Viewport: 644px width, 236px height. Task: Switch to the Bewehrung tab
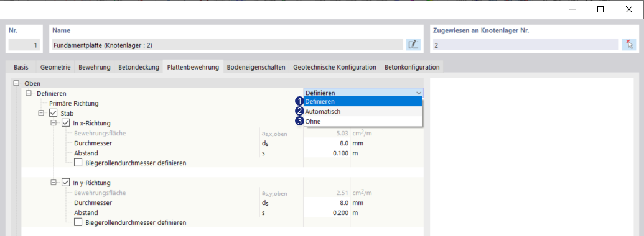coord(95,67)
